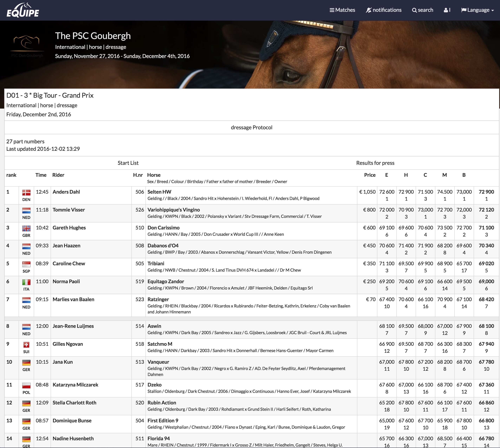Click the British flag for Gareth Hughes

click(26, 228)
